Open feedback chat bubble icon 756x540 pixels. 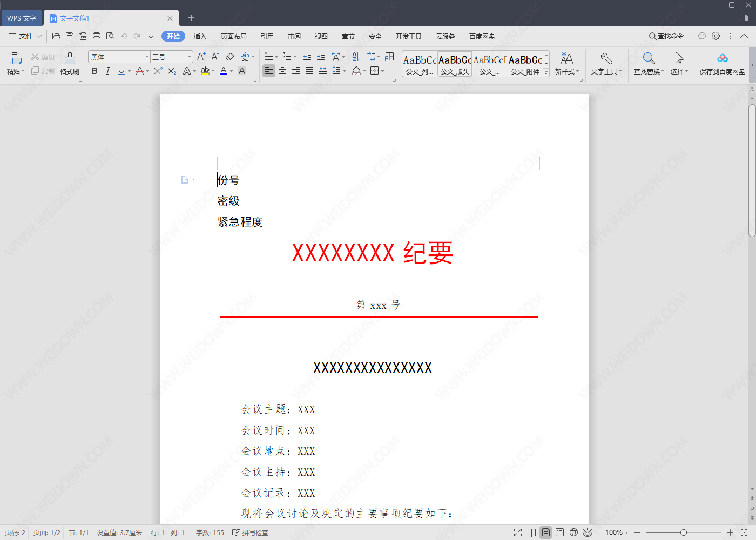pos(701,36)
